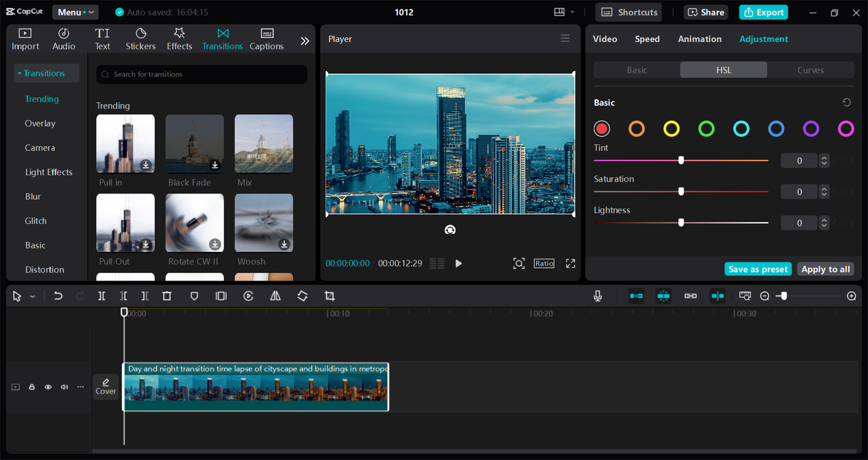Screen dimensions: 868x460
Task: Open the Stickers tab
Action: [x=140, y=39]
